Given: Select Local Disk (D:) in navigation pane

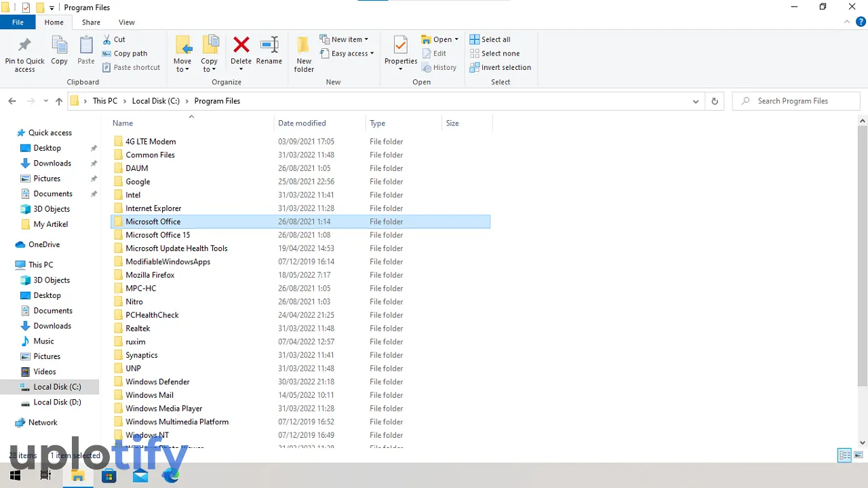Looking at the screenshot, I should pyautogui.click(x=57, y=402).
